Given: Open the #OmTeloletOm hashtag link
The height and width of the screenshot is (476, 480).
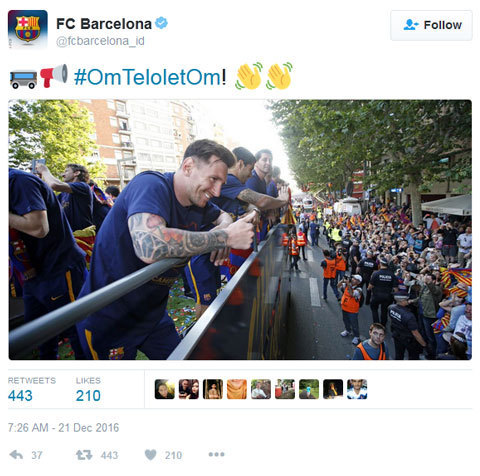Looking at the screenshot, I should pyautogui.click(x=147, y=77).
